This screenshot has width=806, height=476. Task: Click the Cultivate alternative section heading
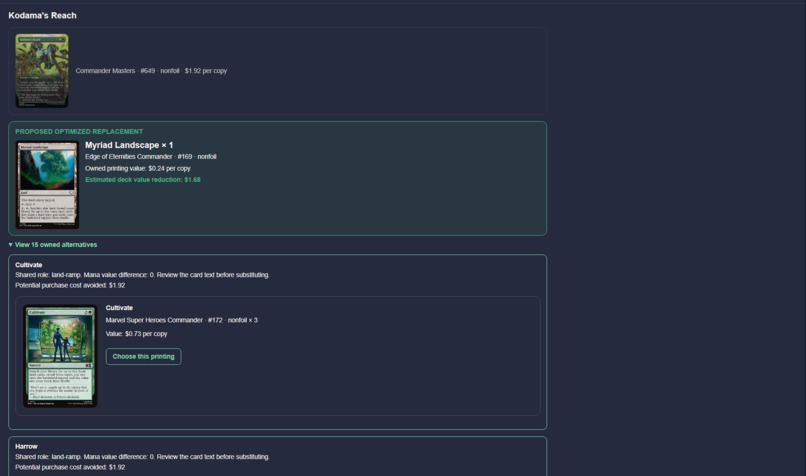pos(29,265)
